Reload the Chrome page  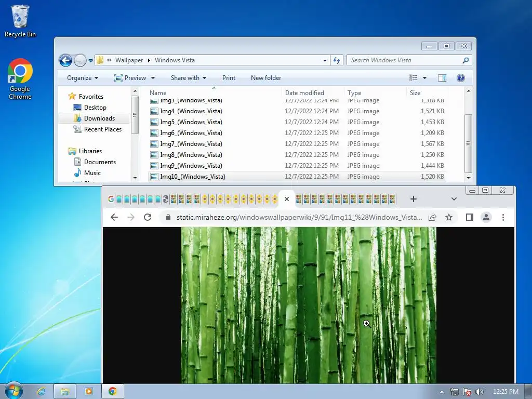pos(148,217)
